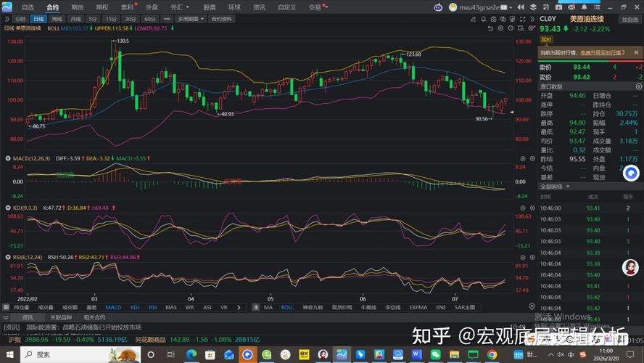Click the rewind double-arrow icon in title bar

click(521, 7)
